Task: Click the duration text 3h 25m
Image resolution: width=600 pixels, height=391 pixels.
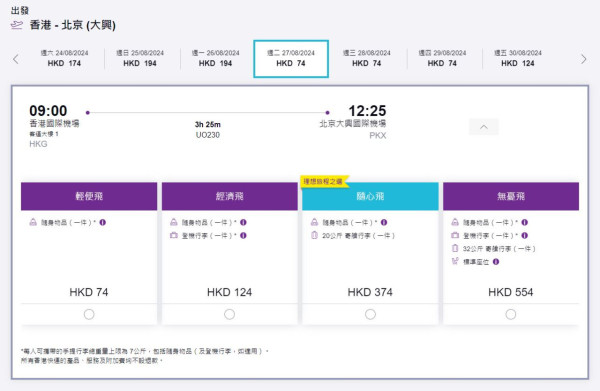Action: click(x=208, y=124)
